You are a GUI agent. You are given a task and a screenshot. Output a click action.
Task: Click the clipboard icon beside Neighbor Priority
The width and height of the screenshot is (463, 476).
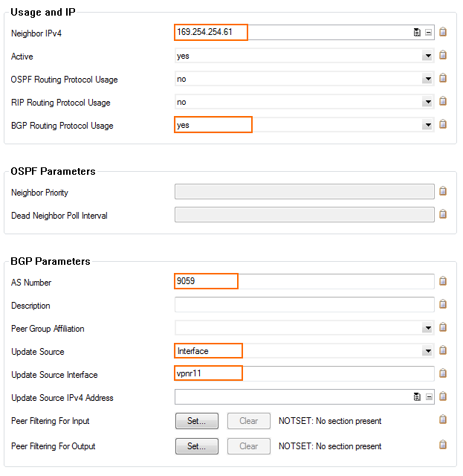(443, 191)
